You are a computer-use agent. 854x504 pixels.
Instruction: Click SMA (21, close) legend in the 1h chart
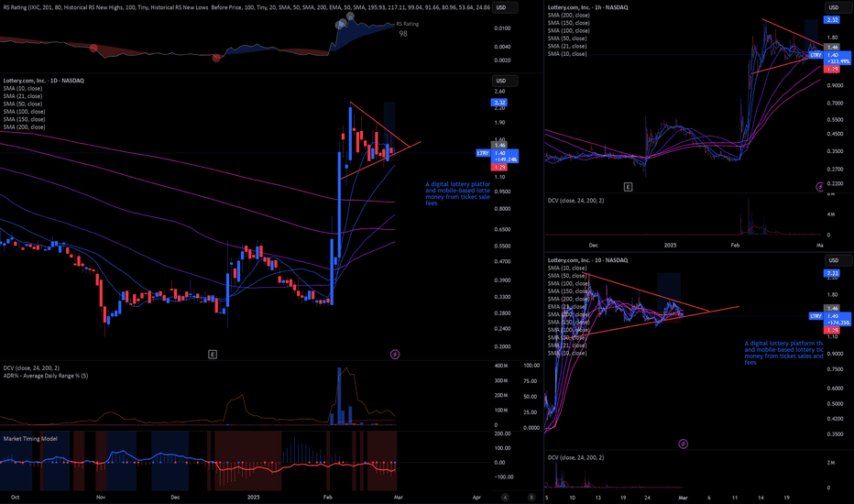567,47
